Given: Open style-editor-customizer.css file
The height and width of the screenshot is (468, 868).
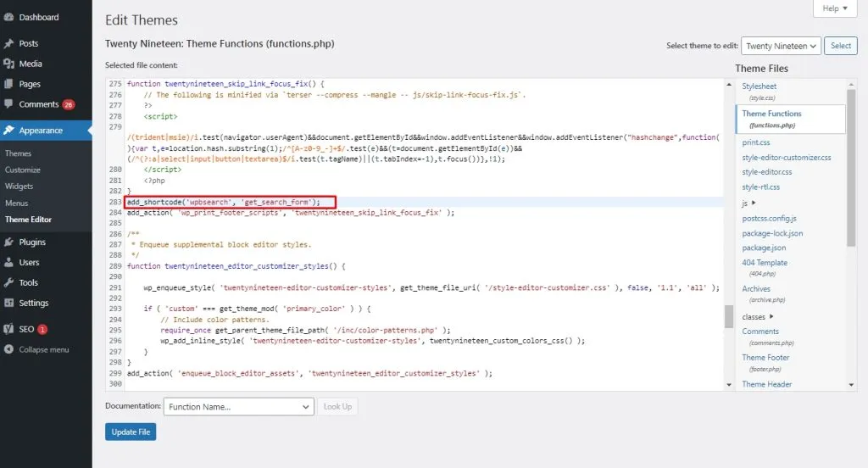Looking at the screenshot, I should pyautogui.click(x=786, y=158).
